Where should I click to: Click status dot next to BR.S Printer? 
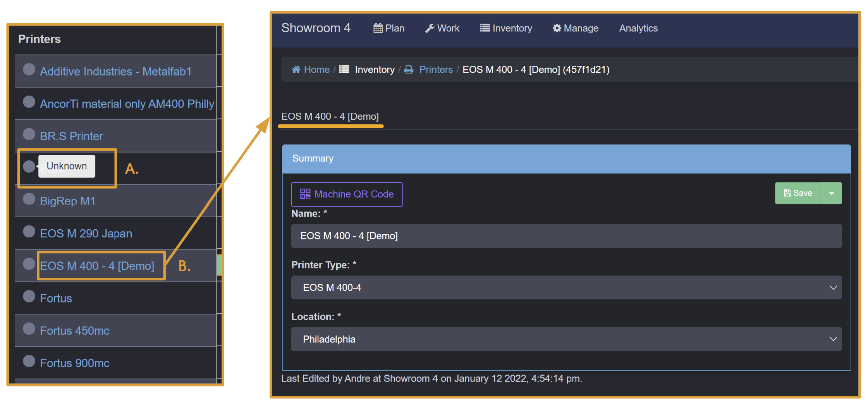[29, 134]
